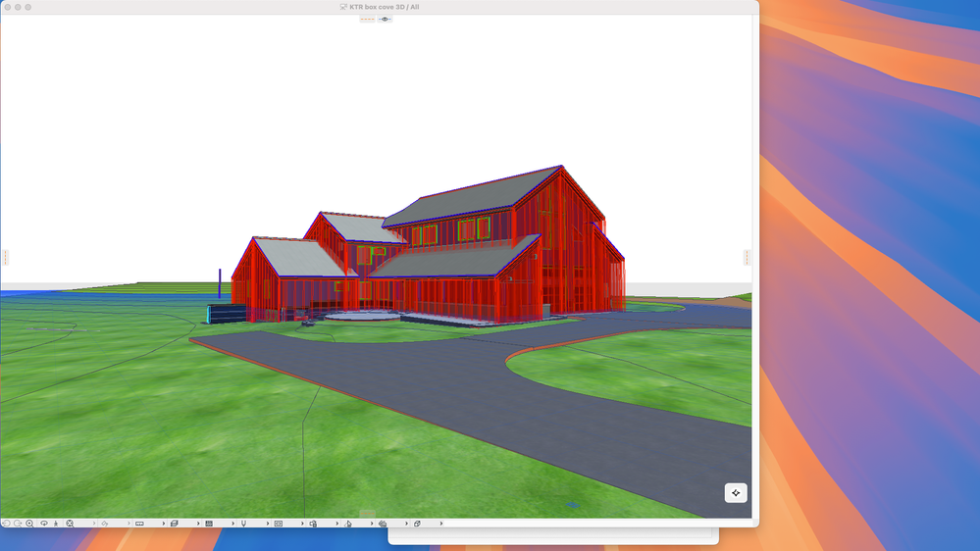Expand the last chevron in bottom toolbar
980x551 pixels.
(x=441, y=524)
